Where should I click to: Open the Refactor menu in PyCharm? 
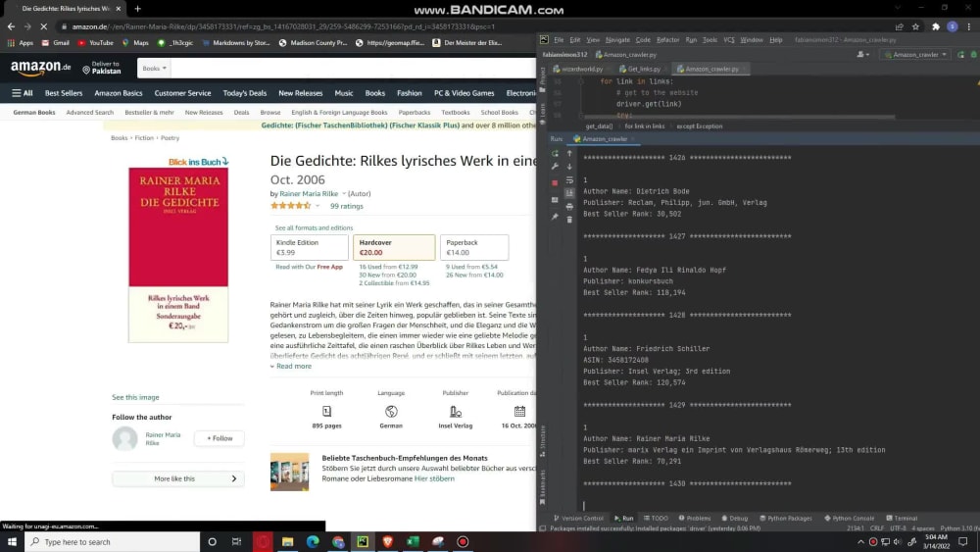coord(667,39)
